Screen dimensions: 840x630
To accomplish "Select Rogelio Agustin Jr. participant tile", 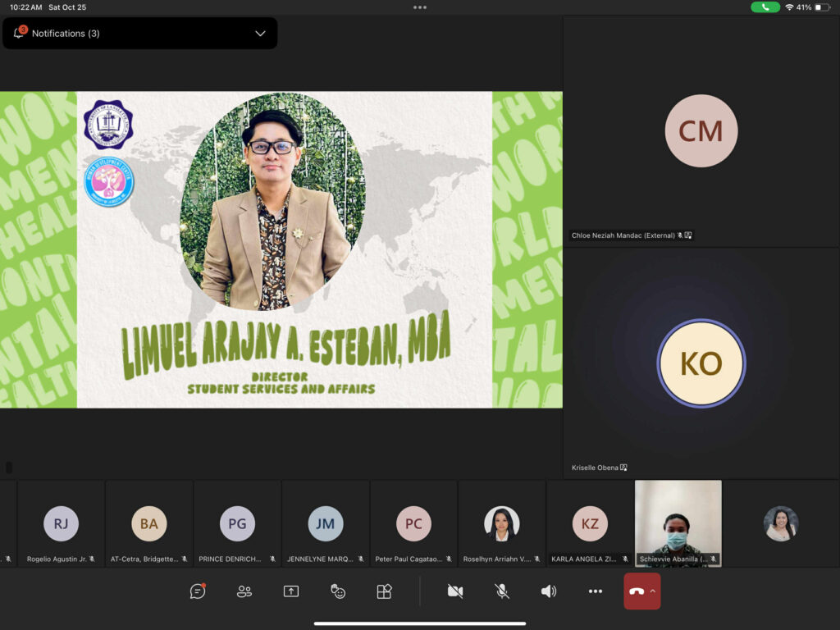I will point(62,523).
